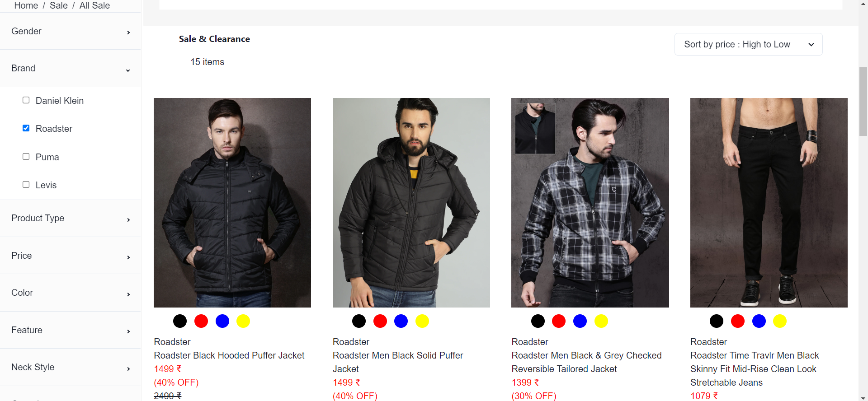
Task: Click the Black Skinny Fit Jeans photo
Action: [769, 203]
